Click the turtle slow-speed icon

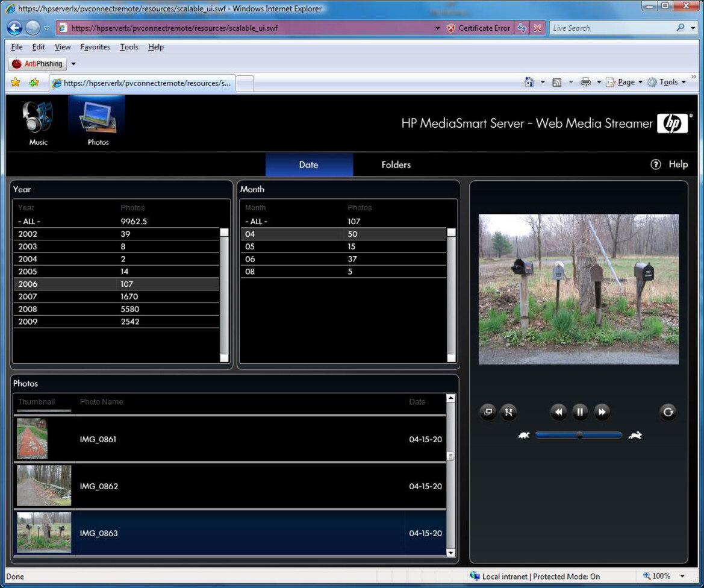click(x=524, y=435)
